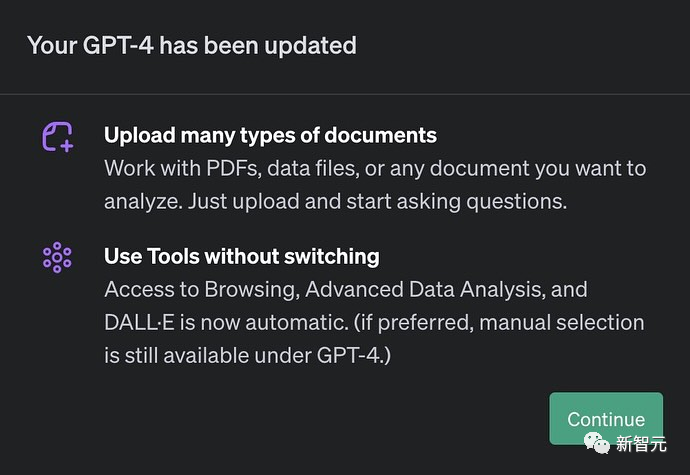The height and width of the screenshot is (475, 690).
Task: Click the document upload icon
Action: coord(57,136)
